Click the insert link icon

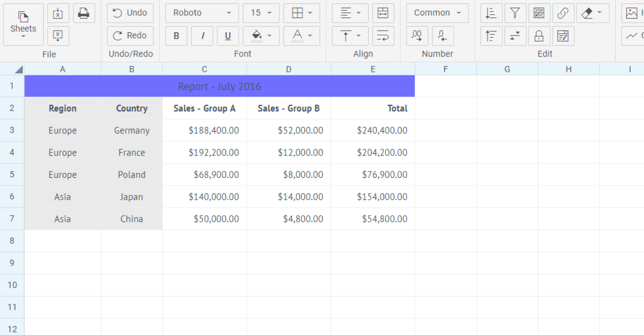(x=563, y=13)
